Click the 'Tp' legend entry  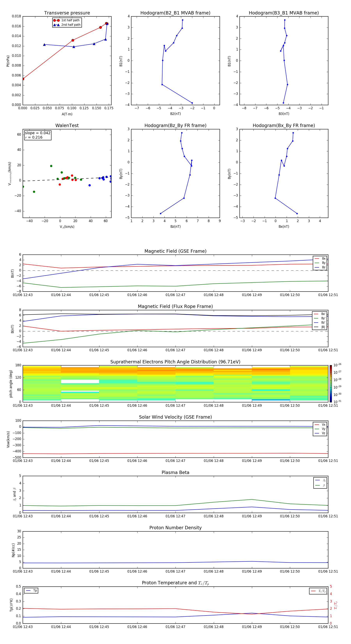[31, 591]
